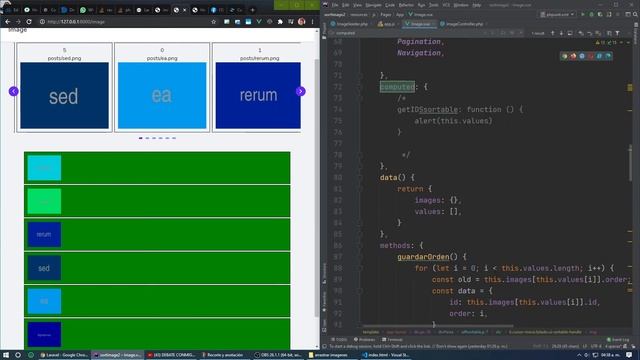The height and width of the screenshot is (360, 640).
Task: Click the warnings count inspection indicator
Action: (x=600, y=42)
